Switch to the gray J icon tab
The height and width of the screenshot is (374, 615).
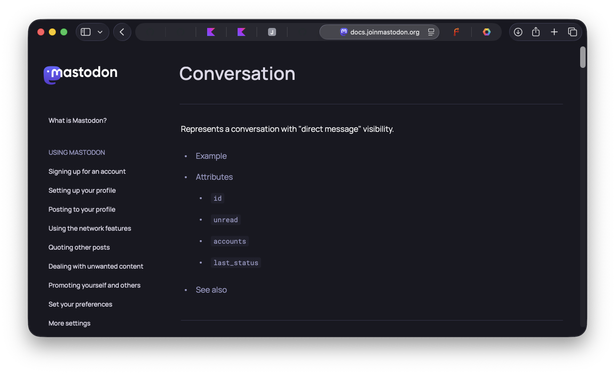(x=272, y=32)
